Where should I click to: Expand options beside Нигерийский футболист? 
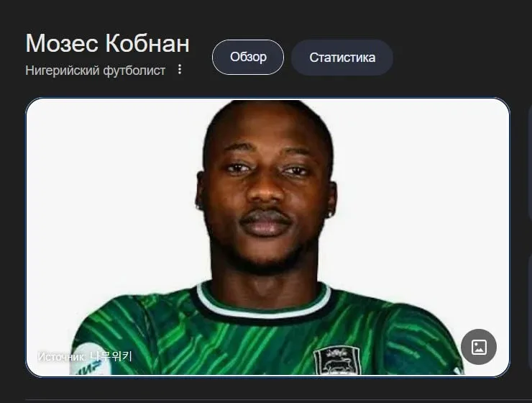coord(180,69)
